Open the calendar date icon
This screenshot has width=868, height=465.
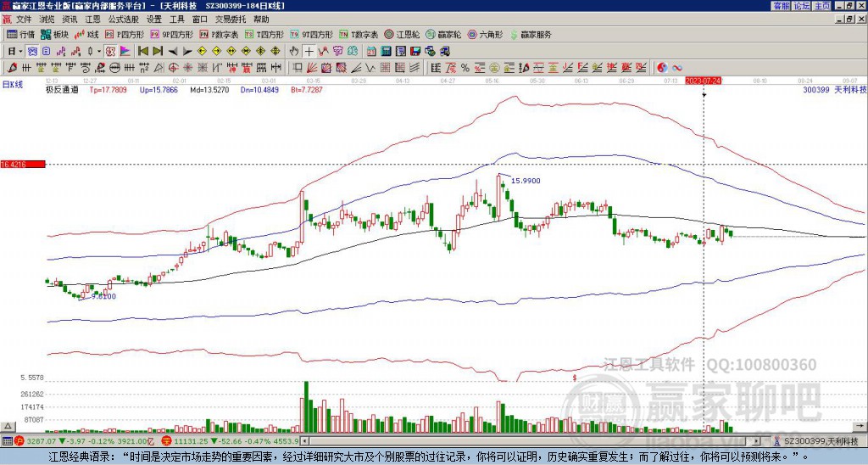click(371, 52)
